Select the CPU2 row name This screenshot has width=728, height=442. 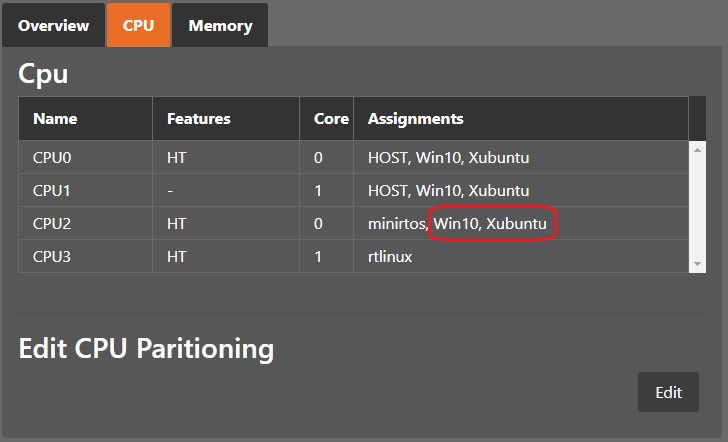coord(51,224)
